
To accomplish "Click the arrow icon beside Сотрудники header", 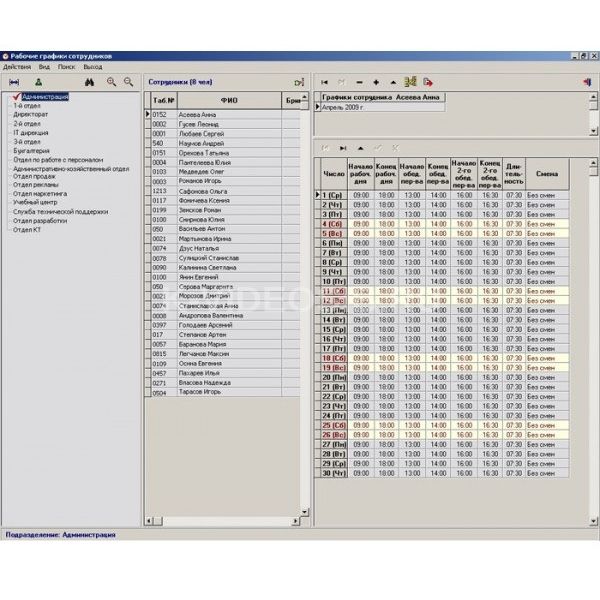I will pyautogui.click(x=298, y=81).
